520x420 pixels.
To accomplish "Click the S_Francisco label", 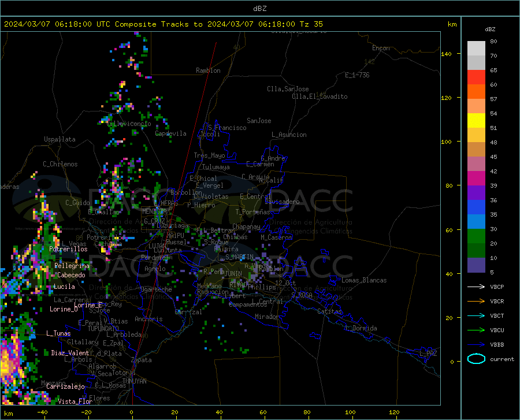I will [227, 128].
